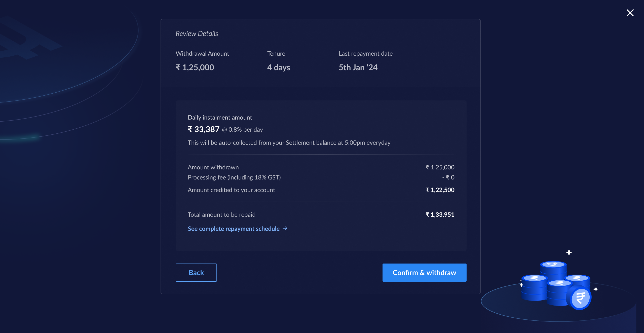Close the review details overlay

[x=630, y=13]
